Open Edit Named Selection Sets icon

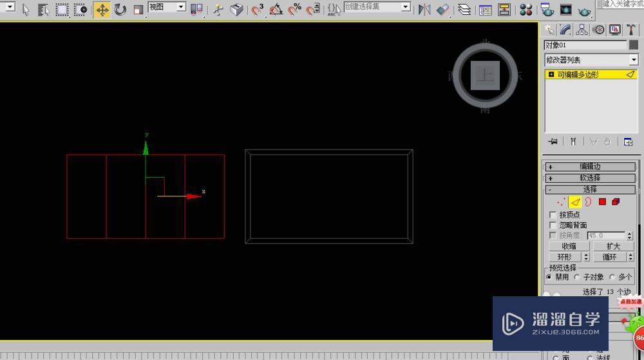coord(334,10)
